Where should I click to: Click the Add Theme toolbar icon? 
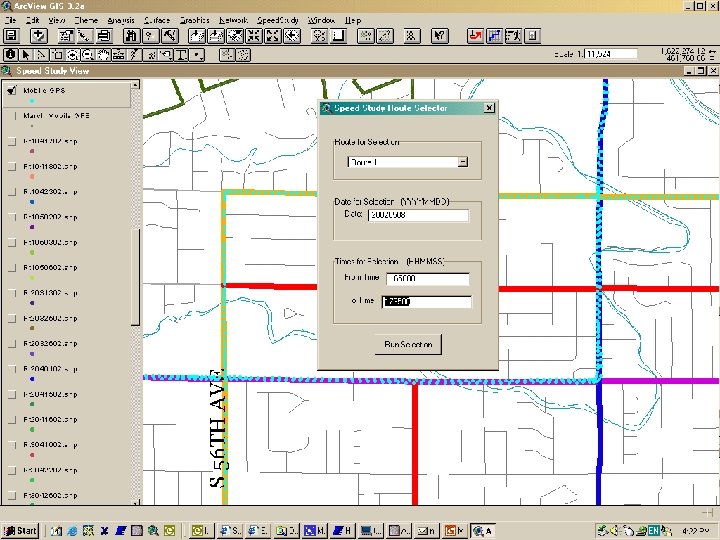(37, 36)
